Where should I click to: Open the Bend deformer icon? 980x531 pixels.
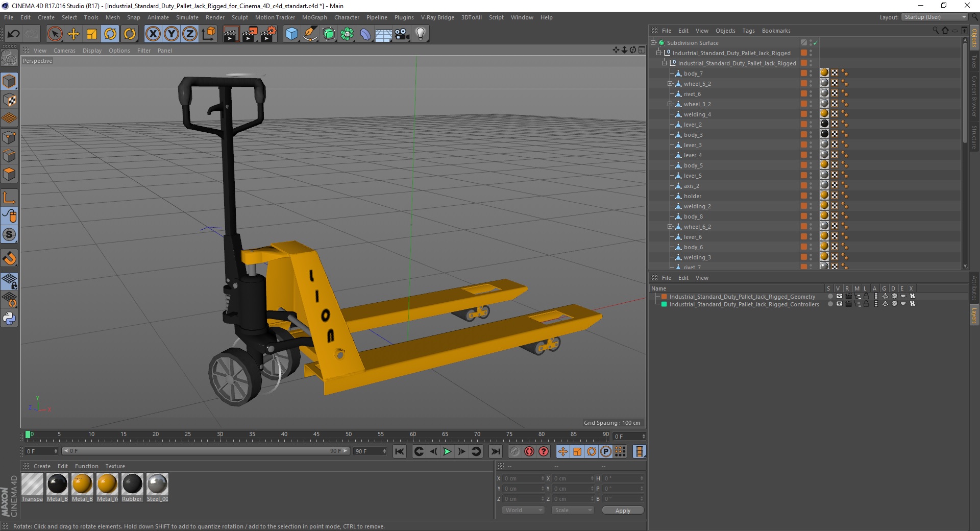[x=365, y=34]
